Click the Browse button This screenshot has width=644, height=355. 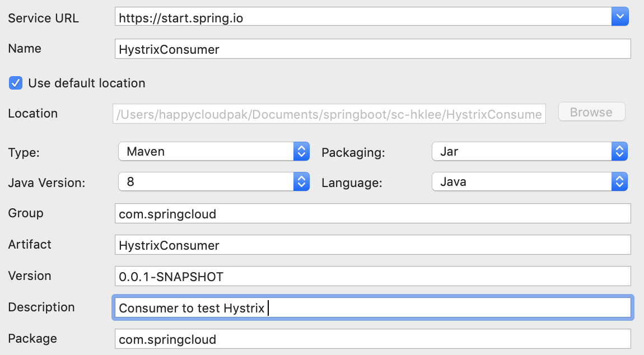coord(591,112)
